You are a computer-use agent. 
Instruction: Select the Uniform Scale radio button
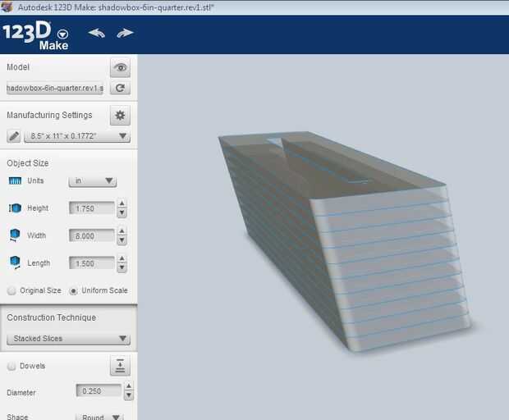73,291
